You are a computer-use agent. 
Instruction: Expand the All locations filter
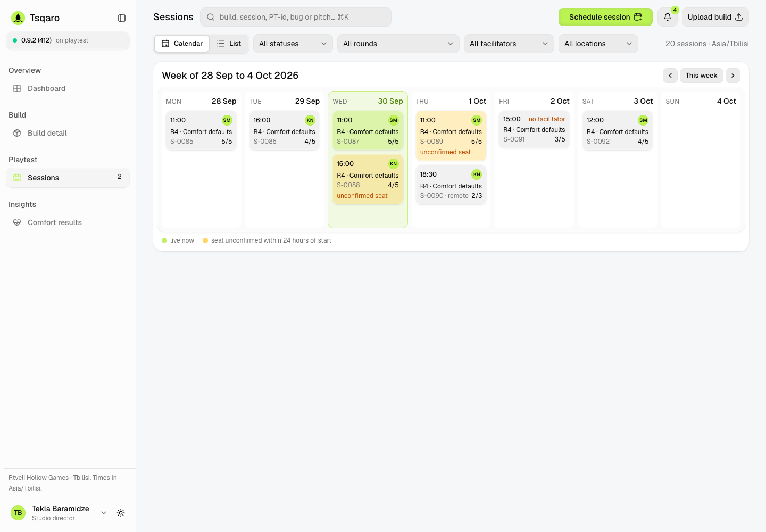point(598,44)
